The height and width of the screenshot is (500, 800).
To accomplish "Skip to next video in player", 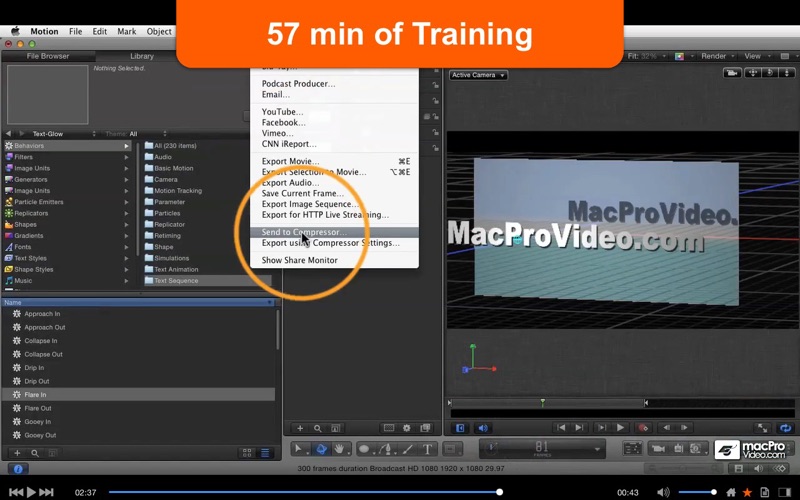I will tap(46, 492).
